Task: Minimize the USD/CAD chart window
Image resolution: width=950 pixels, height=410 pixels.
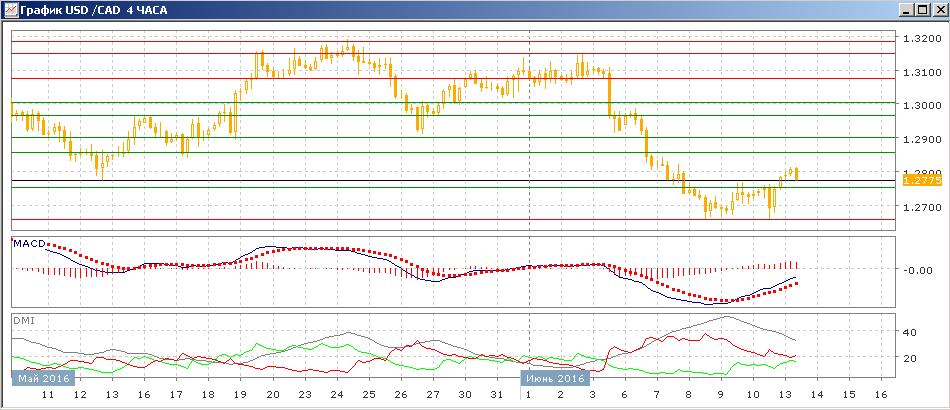Action: pyautogui.click(x=908, y=10)
